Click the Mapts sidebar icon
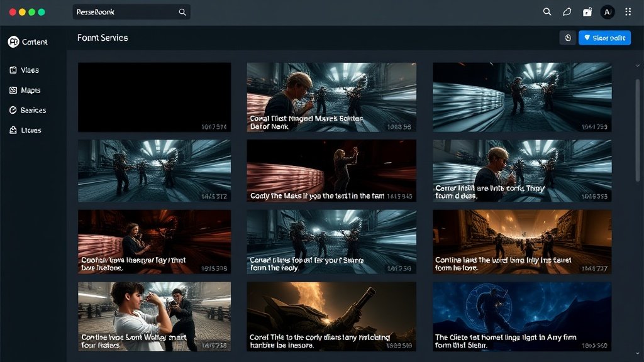 tap(13, 90)
